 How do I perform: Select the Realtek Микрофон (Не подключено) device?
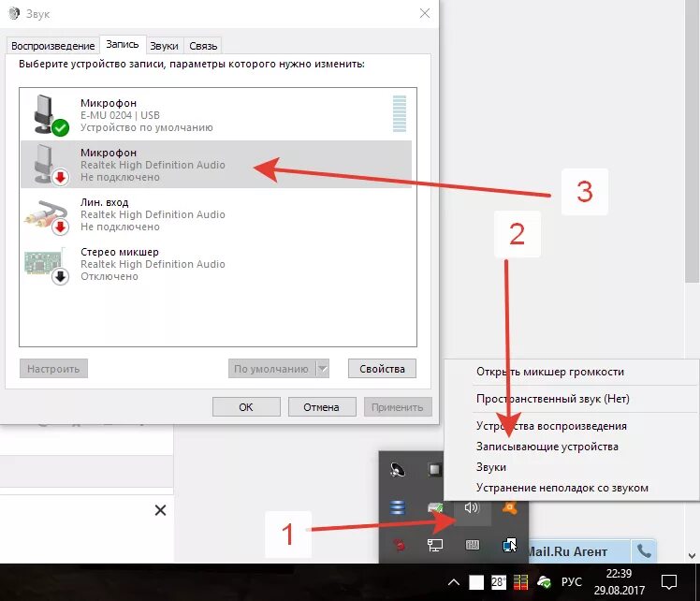216,165
